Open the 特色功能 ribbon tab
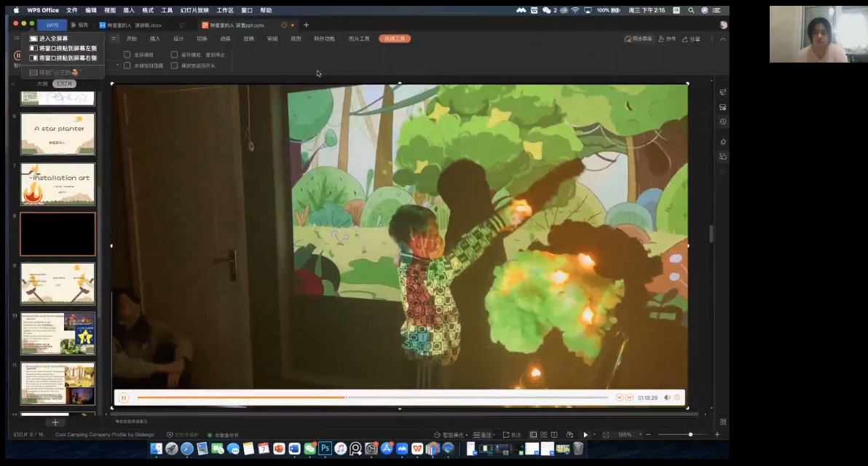The image size is (868, 466). pyautogui.click(x=324, y=39)
